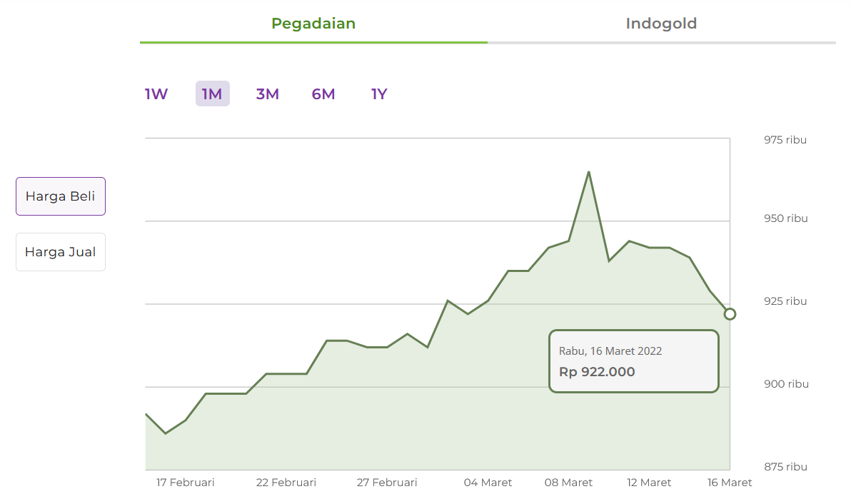Click the 27 Februari date label

pyautogui.click(x=387, y=483)
